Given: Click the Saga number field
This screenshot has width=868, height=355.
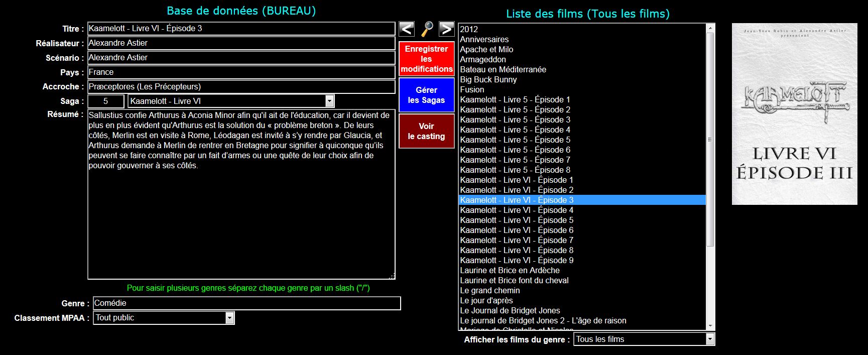Looking at the screenshot, I should [x=106, y=101].
